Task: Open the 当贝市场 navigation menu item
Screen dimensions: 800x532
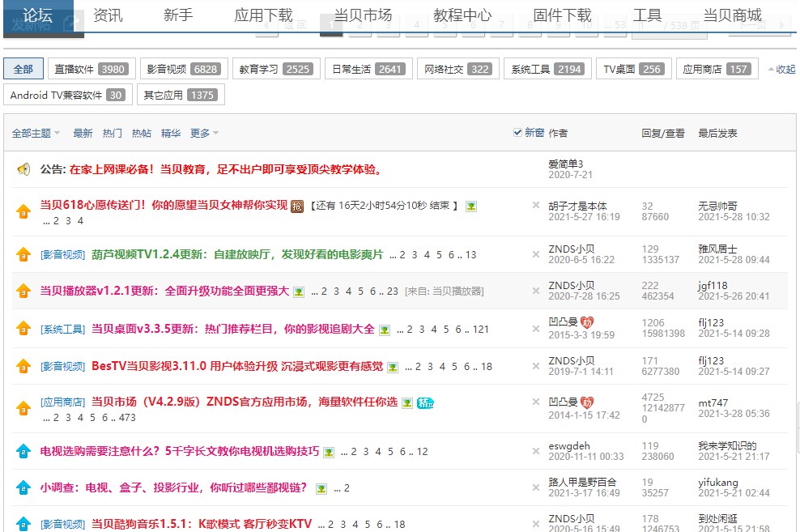Action: point(363,15)
